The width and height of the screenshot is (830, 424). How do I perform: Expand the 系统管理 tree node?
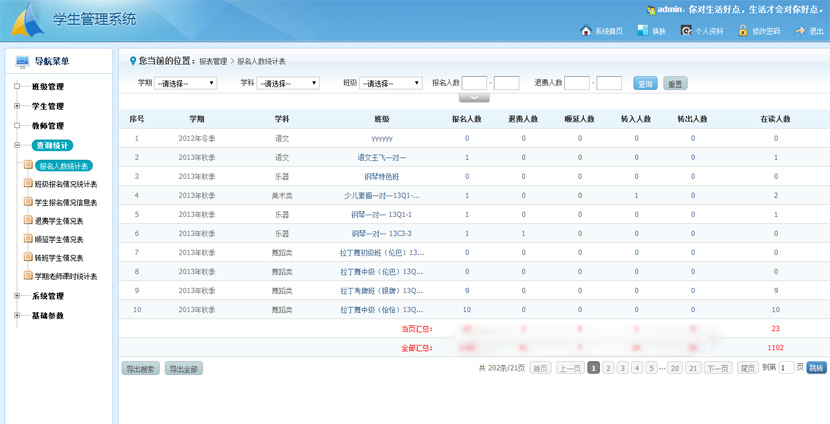click(17, 296)
